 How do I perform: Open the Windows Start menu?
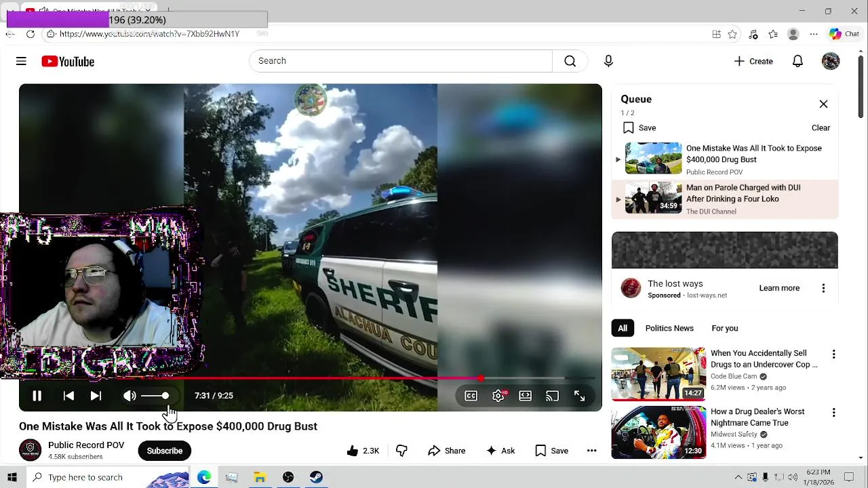point(12,477)
